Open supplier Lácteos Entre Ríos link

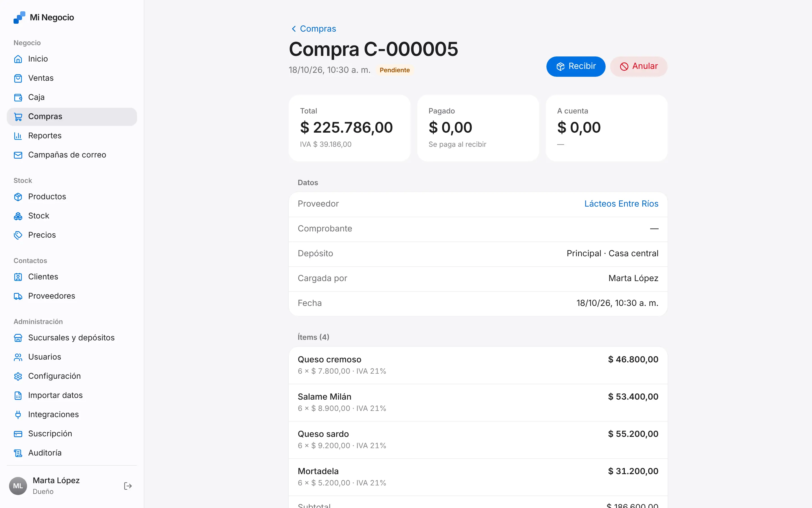point(621,203)
